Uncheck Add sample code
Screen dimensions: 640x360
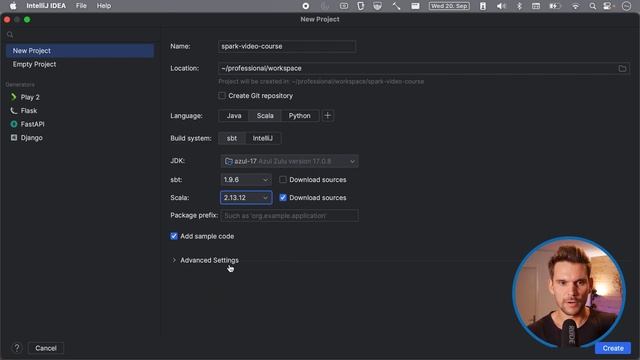click(x=174, y=236)
